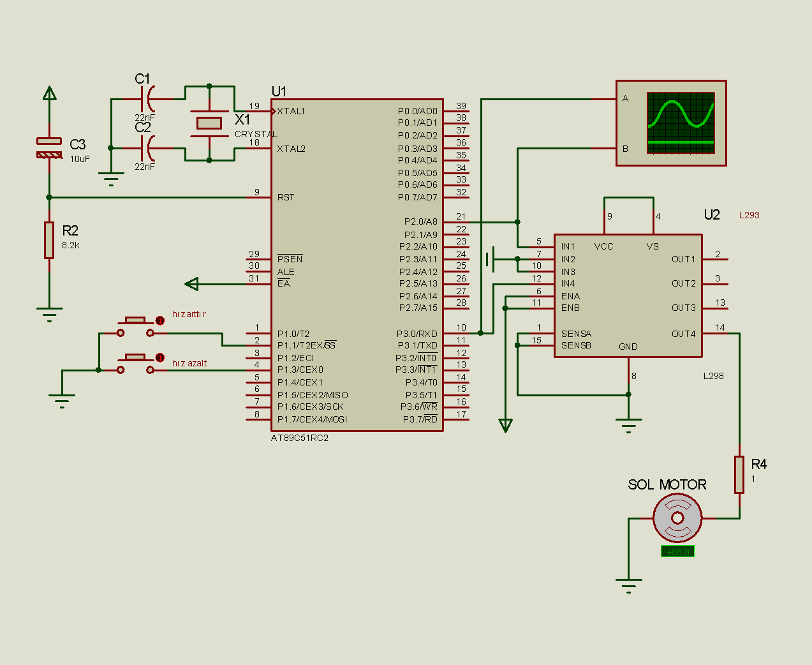Viewport: 812px width, 665px height.
Task: Click the ground symbol below the motor
Action: point(629,581)
